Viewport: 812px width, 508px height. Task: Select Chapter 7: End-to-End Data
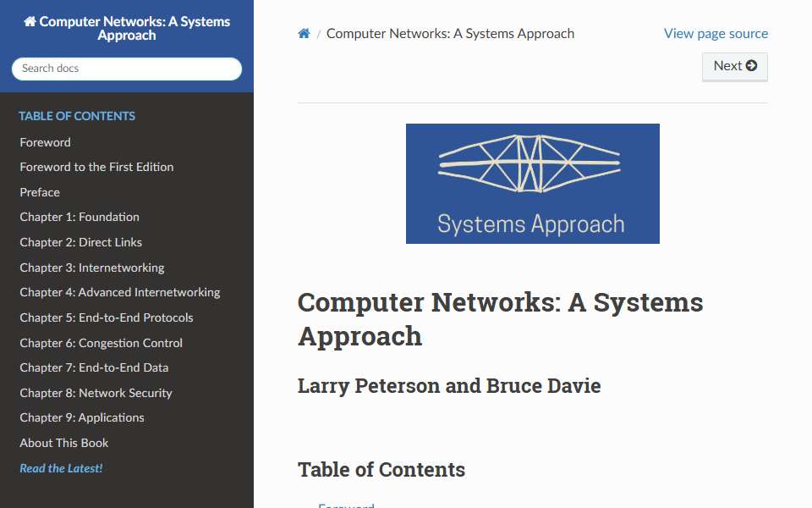click(94, 367)
